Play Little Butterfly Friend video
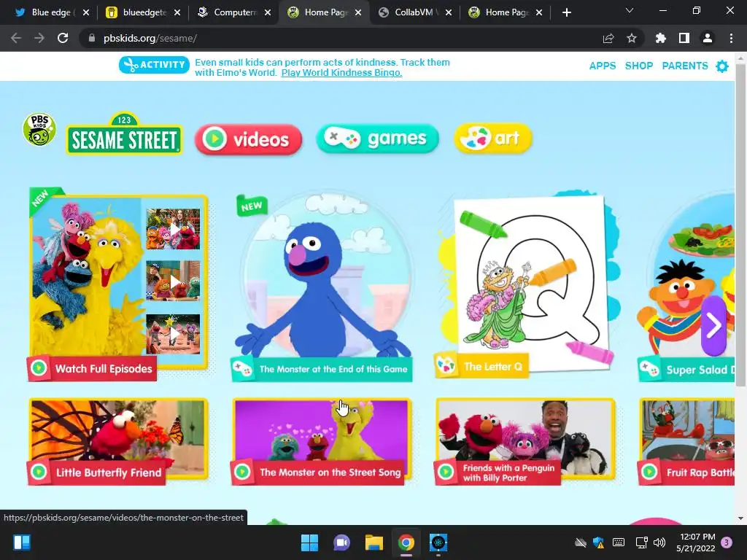Image resolution: width=747 pixels, height=560 pixels. coord(117,441)
